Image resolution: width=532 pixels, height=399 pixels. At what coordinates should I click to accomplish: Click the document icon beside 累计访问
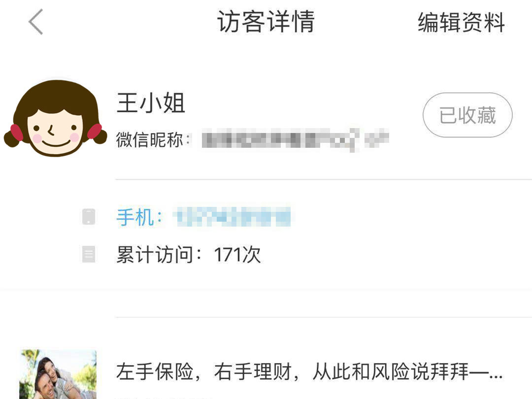pyautogui.click(x=89, y=254)
